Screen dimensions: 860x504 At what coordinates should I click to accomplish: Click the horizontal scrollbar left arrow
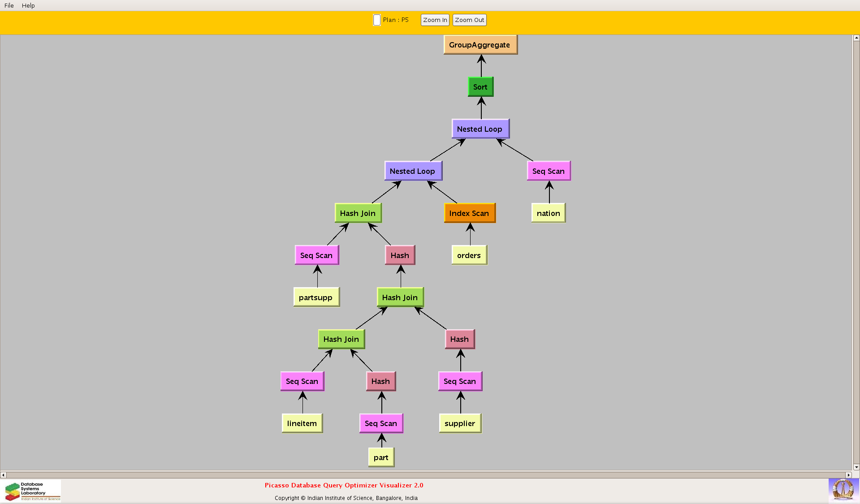point(3,475)
